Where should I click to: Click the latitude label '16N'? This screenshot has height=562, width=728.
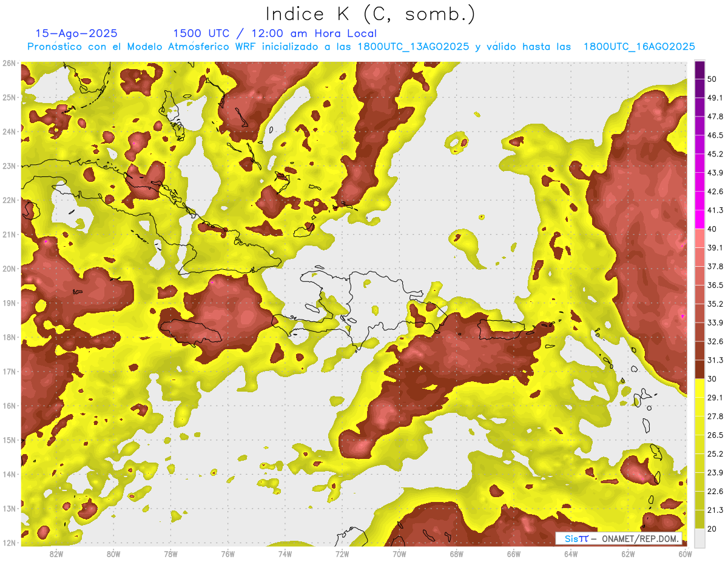click(x=9, y=406)
